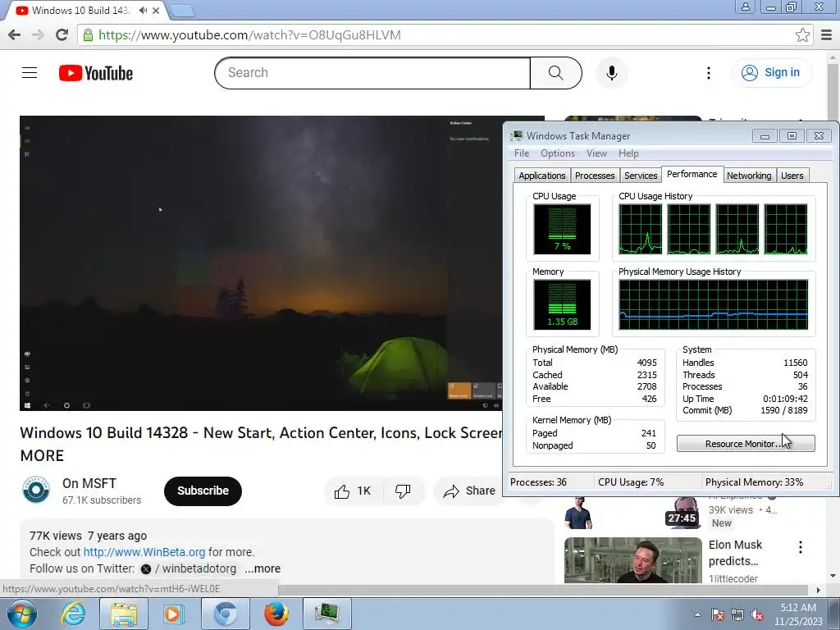Go back with the browser back arrow

coord(15,34)
